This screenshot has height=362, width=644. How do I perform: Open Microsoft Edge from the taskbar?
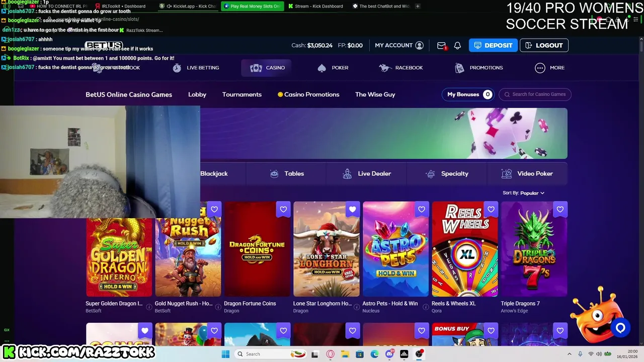tap(374, 354)
